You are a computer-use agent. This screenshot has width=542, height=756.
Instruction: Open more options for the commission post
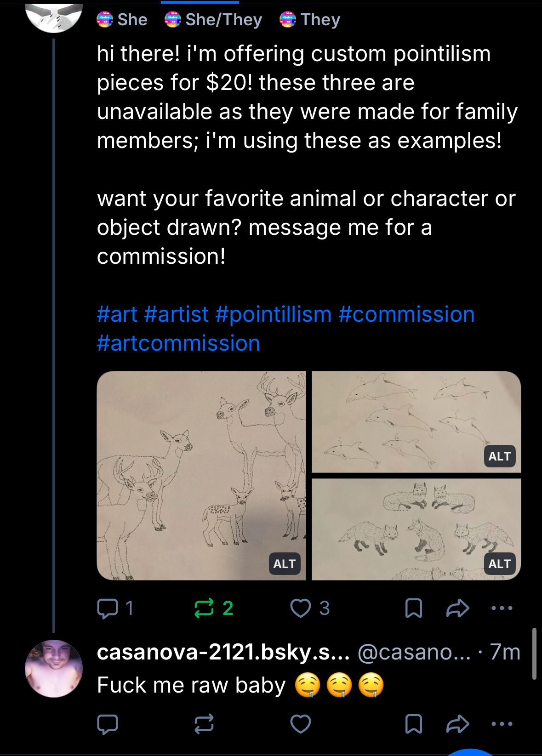[502, 608]
